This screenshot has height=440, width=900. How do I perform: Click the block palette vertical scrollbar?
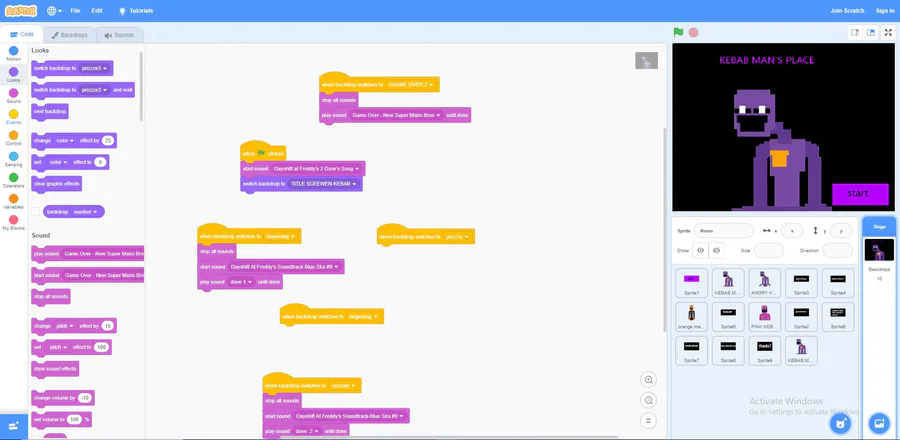tap(142, 86)
